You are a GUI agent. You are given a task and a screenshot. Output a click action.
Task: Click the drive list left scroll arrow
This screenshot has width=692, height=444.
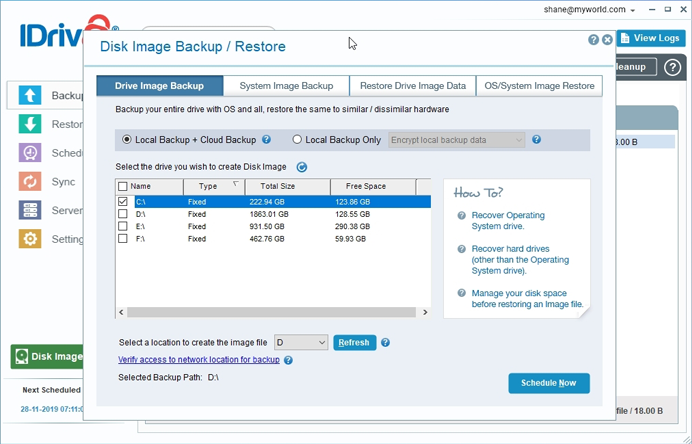(x=121, y=312)
